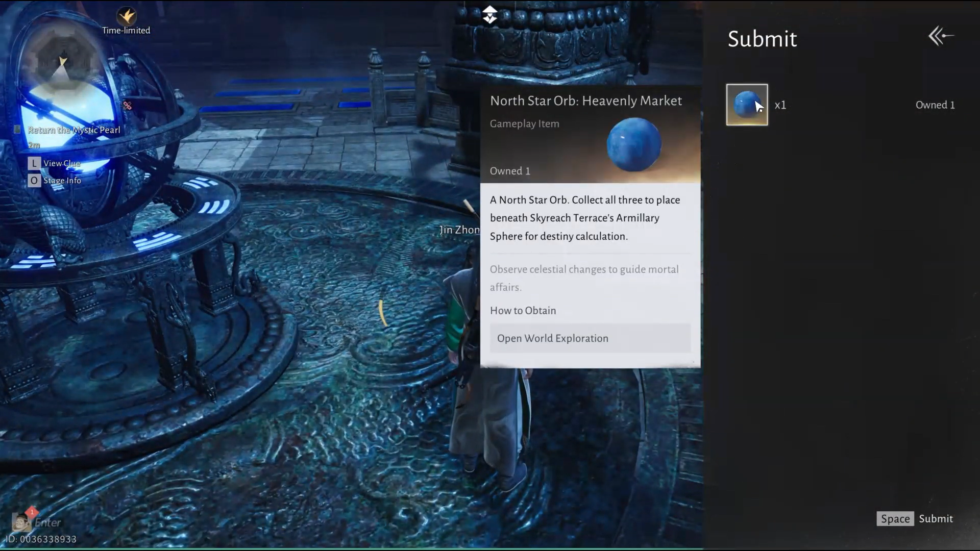The width and height of the screenshot is (980, 551).
Task: Click the chat avatar with red notification badge
Action: [21, 521]
